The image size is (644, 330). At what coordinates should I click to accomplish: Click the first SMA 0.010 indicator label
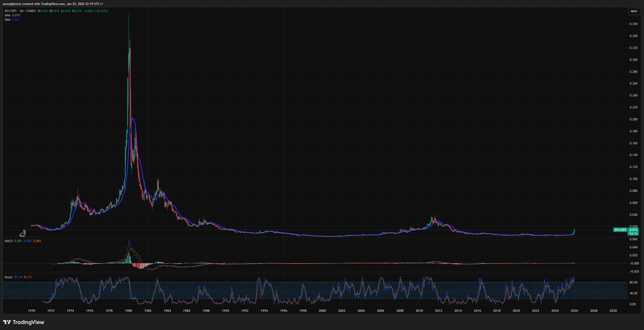[x=12, y=15]
